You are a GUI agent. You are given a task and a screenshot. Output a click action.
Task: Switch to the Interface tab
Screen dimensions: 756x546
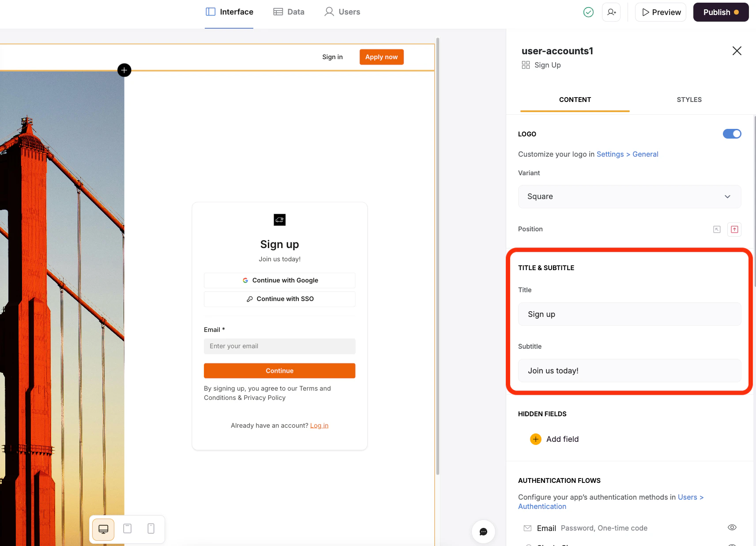point(229,12)
